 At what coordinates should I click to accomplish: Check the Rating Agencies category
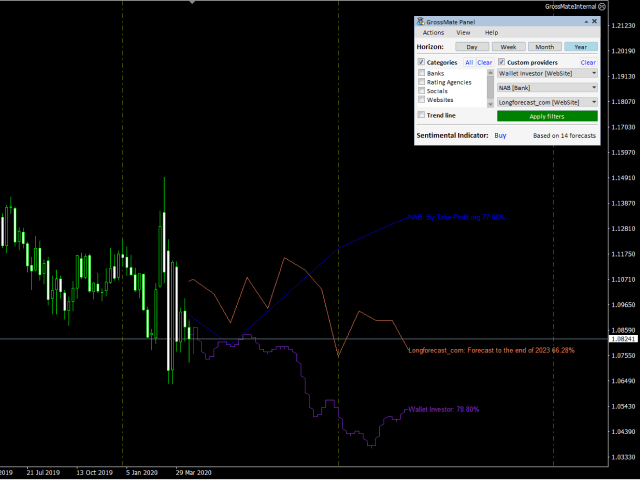(422, 82)
